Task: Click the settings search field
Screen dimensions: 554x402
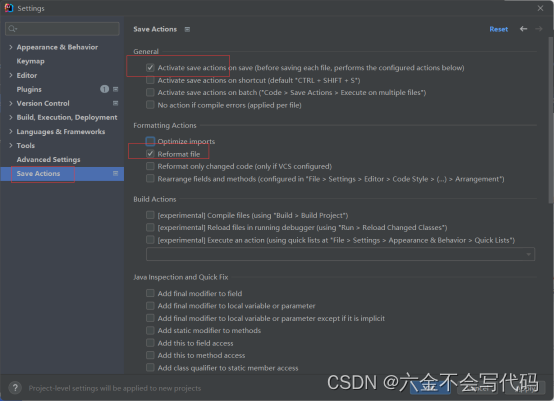Action: pyautogui.click(x=62, y=29)
